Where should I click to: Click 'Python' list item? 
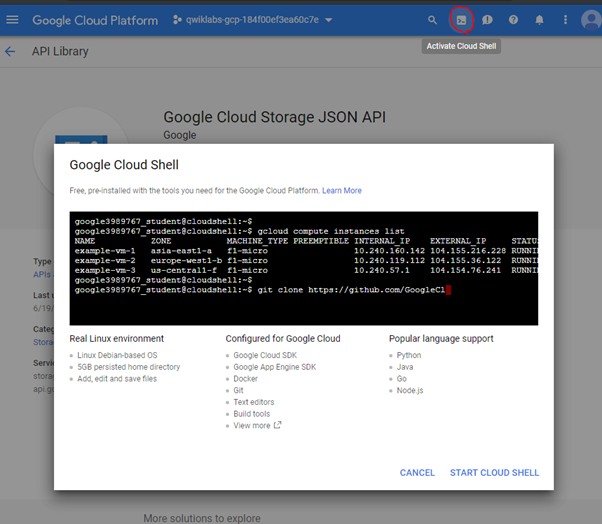[x=409, y=355]
